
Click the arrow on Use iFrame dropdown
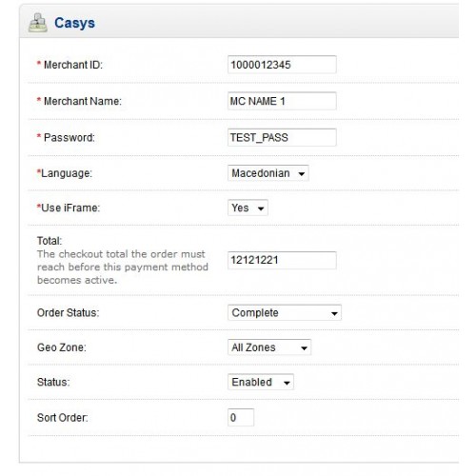pos(261,208)
